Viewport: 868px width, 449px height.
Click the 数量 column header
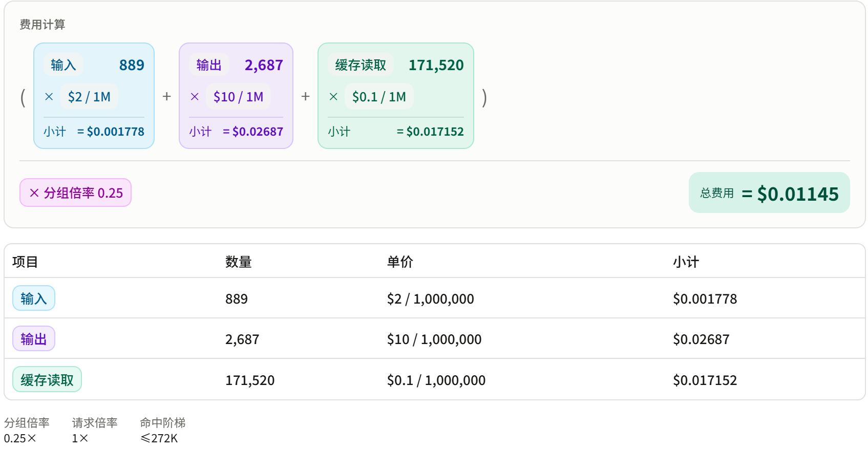coord(238,262)
